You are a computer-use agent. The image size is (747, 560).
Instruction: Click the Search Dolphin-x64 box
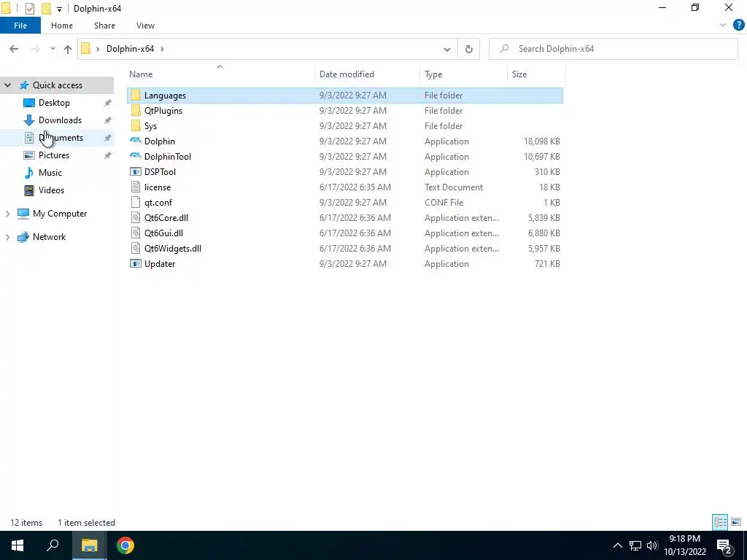coord(613,49)
